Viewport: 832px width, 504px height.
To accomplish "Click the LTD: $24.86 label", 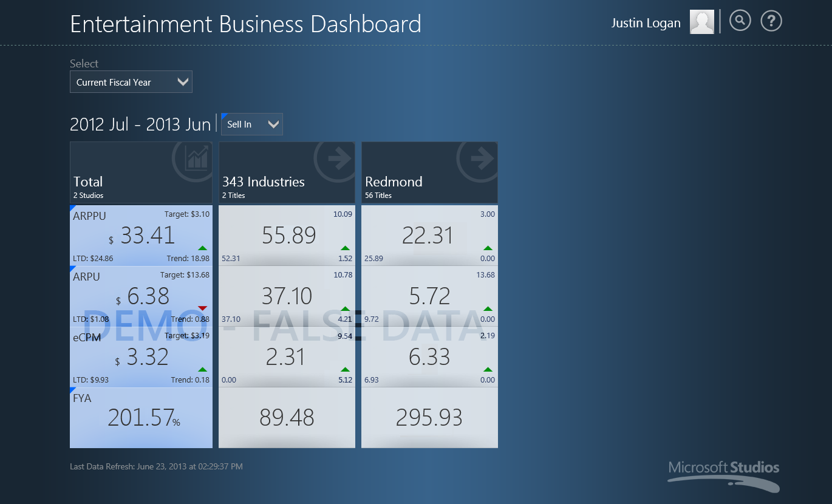I will pos(93,258).
